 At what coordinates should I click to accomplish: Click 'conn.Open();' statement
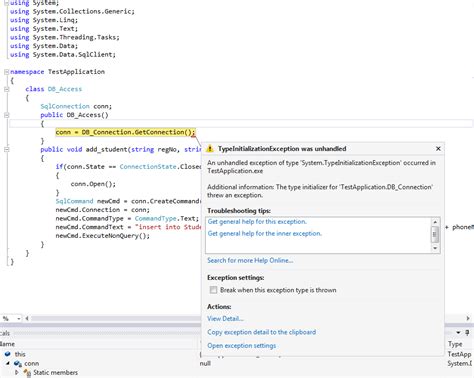[93, 184]
